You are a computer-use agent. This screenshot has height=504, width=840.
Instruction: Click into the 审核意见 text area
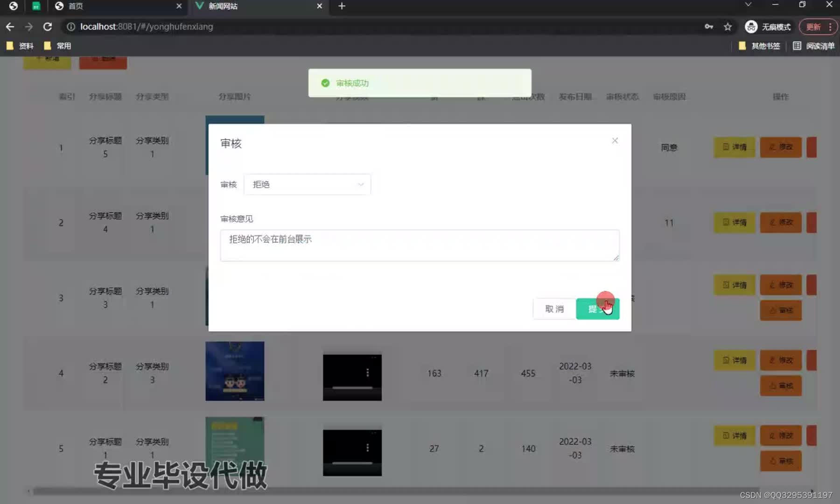click(x=420, y=245)
